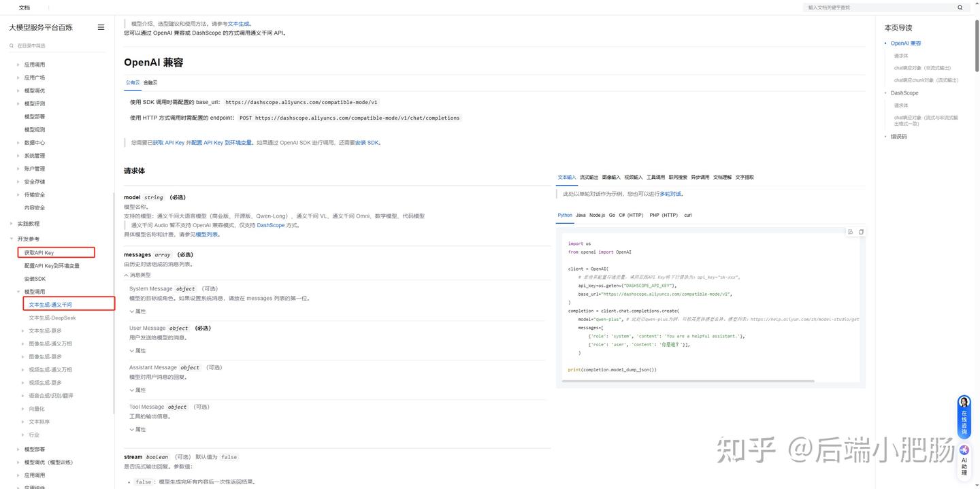Click the magnifier in the top search bar
Image resolution: width=980 pixels, height=489 pixels.
[x=960, y=7]
